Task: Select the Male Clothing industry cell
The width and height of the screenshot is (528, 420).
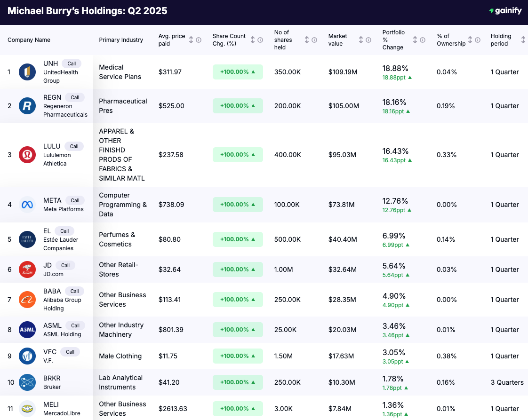Action: pyautogui.click(x=120, y=356)
